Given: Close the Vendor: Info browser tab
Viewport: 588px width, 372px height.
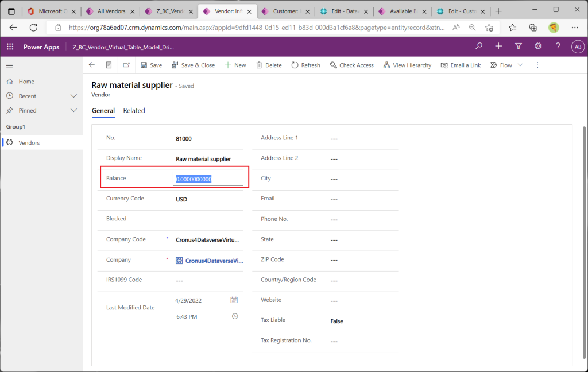Looking at the screenshot, I should coord(249,11).
